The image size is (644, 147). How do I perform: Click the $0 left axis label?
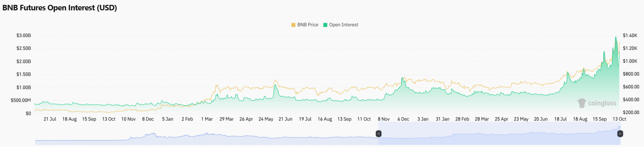click(x=28, y=113)
